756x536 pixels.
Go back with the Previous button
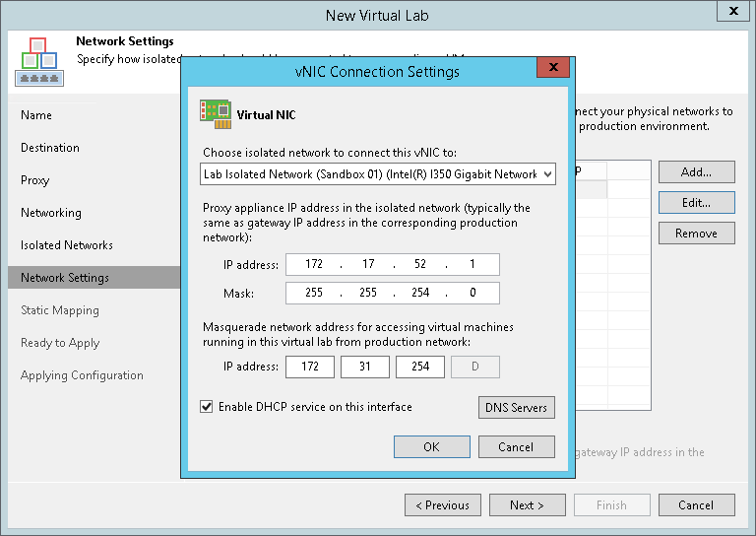coord(443,505)
